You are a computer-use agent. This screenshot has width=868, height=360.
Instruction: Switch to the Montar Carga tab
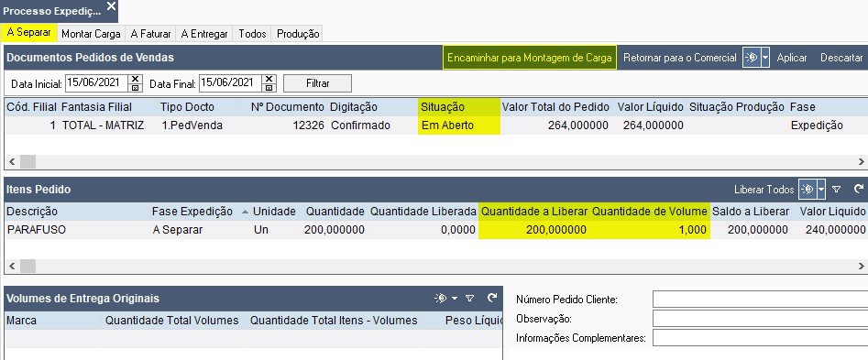[x=91, y=34]
